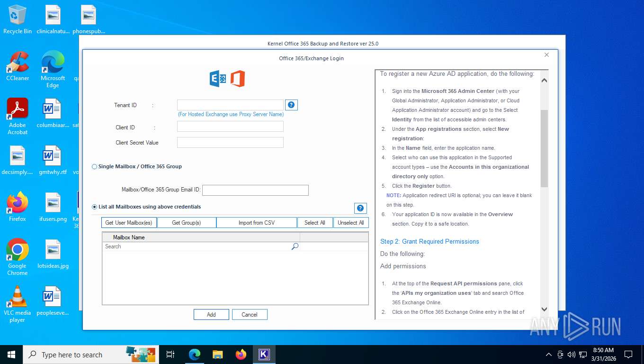Open columbiaar... Word document on desktop

53,113
